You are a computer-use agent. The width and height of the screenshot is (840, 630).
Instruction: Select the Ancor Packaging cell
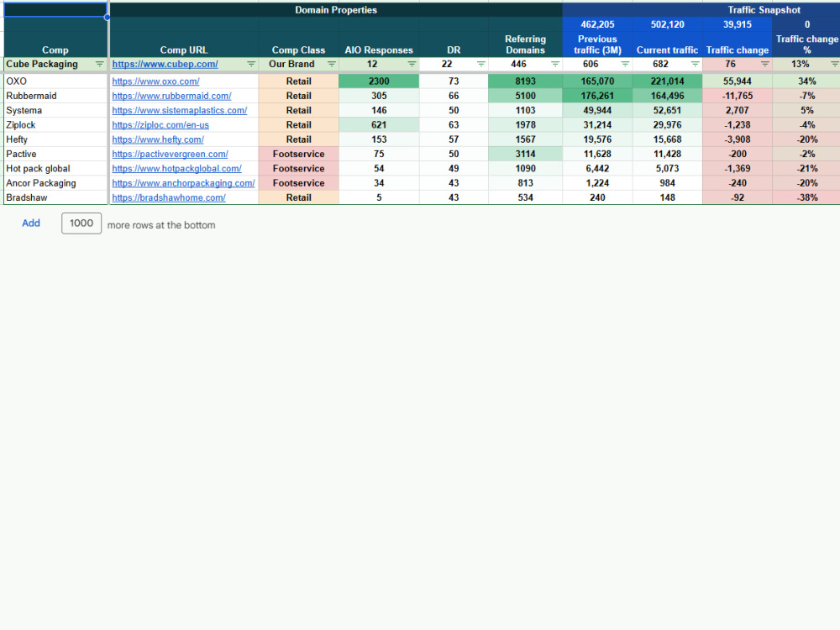click(55, 182)
